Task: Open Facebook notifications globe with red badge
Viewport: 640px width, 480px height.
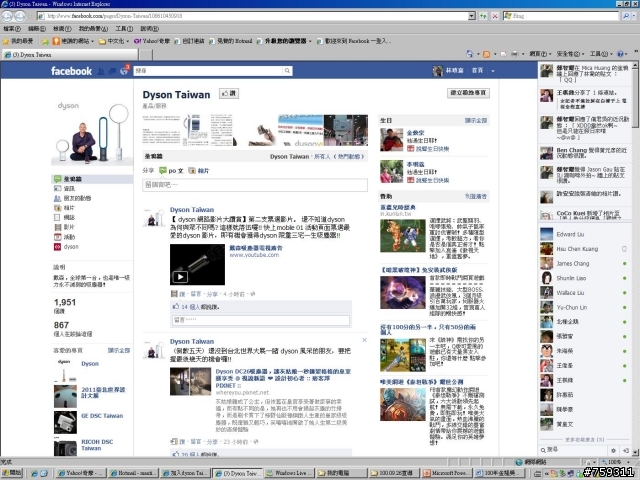Action: click(x=124, y=71)
